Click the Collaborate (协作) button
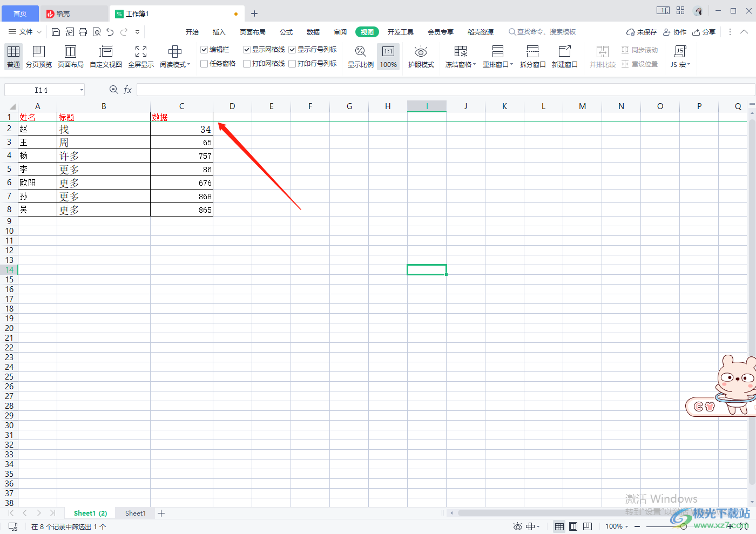The width and height of the screenshot is (756, 534). click(x=674, y=32)
